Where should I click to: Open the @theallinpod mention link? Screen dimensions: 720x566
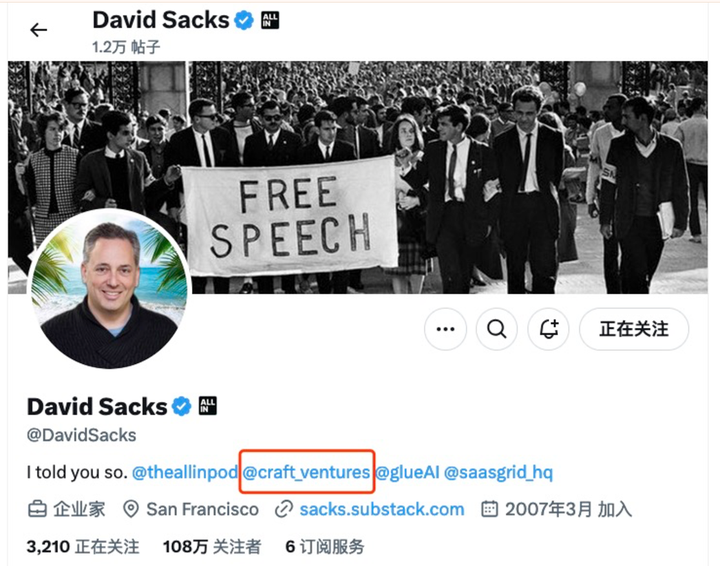point(185,472)
